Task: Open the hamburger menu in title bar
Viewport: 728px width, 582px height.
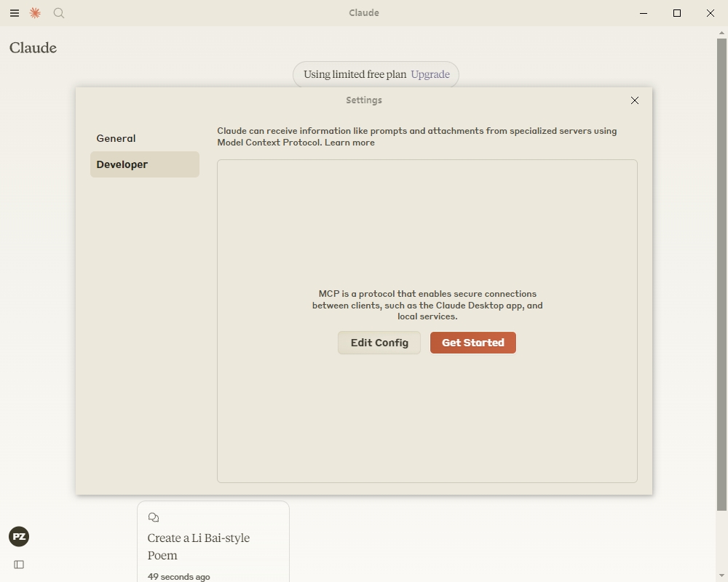Action: [15, 13]
